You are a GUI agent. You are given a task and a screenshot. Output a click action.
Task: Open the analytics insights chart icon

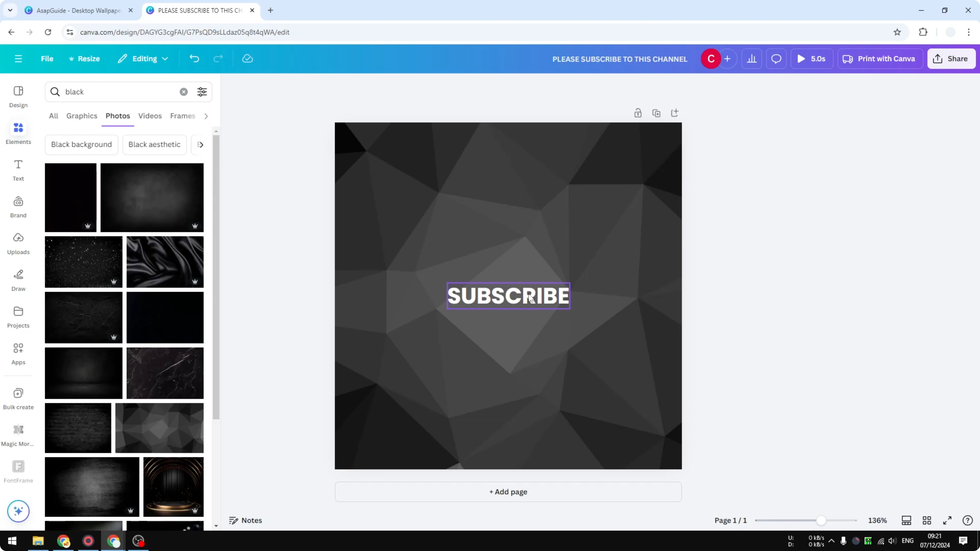tap(752, 59)
